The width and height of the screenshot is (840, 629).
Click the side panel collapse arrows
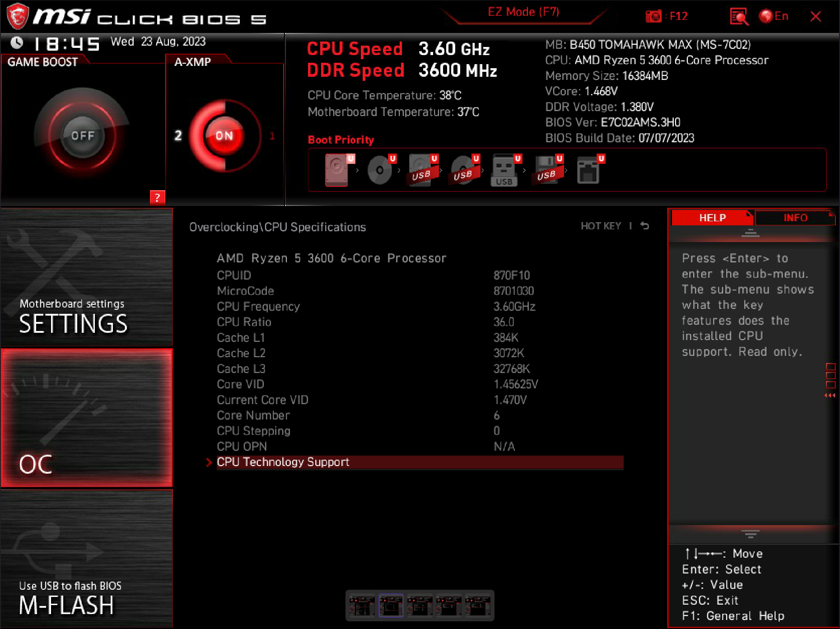[x=830, y=396]
